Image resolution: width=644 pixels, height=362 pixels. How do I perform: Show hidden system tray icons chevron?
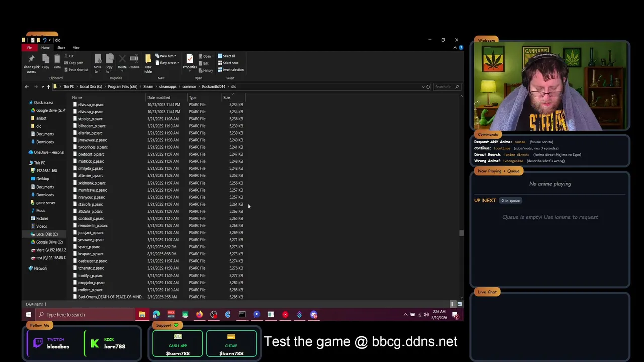(x=405, y=315)
